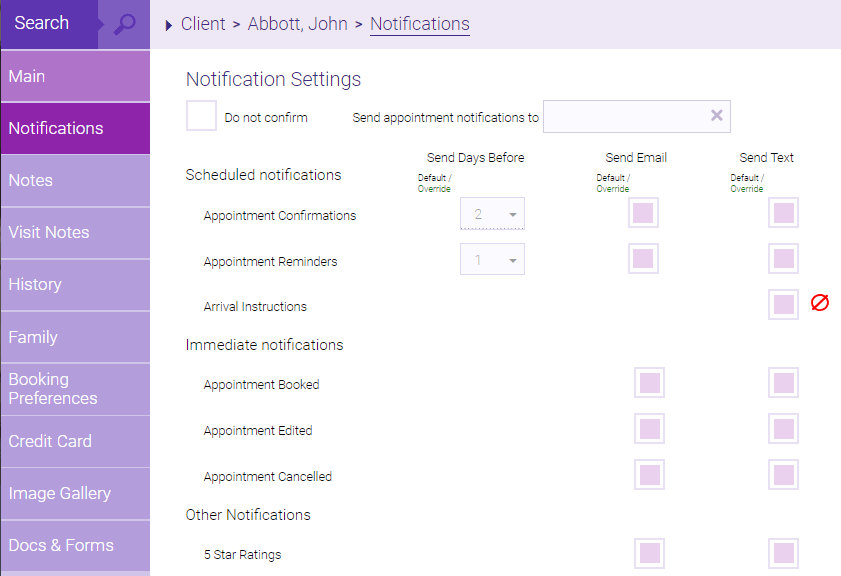841x576 pixels.
Task: Open Appointment Confirmations days-before dropdown
Action: click(492, 213)
